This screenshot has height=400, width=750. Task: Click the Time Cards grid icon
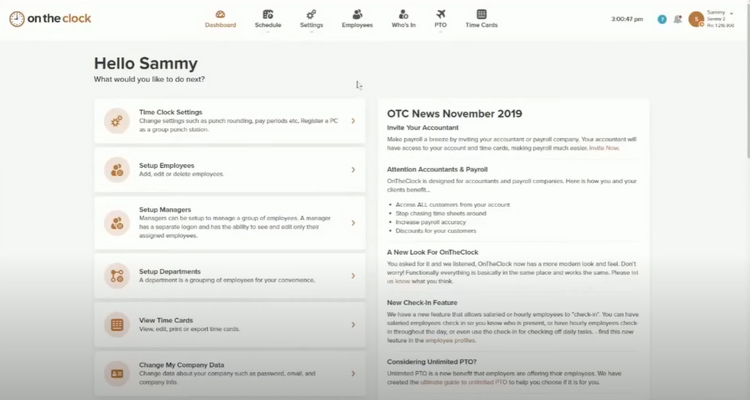tap(482, 14)
